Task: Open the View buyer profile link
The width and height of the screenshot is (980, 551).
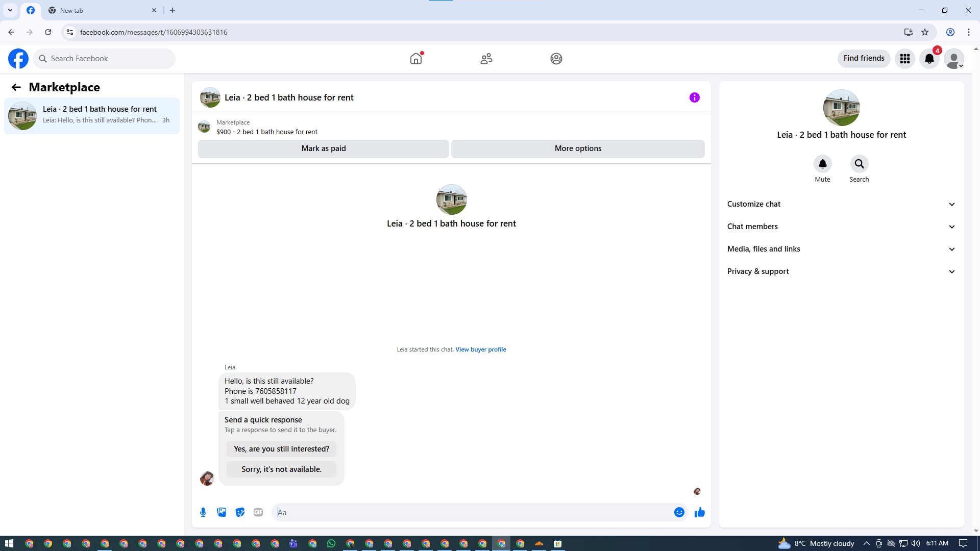Action: point(480,349)
